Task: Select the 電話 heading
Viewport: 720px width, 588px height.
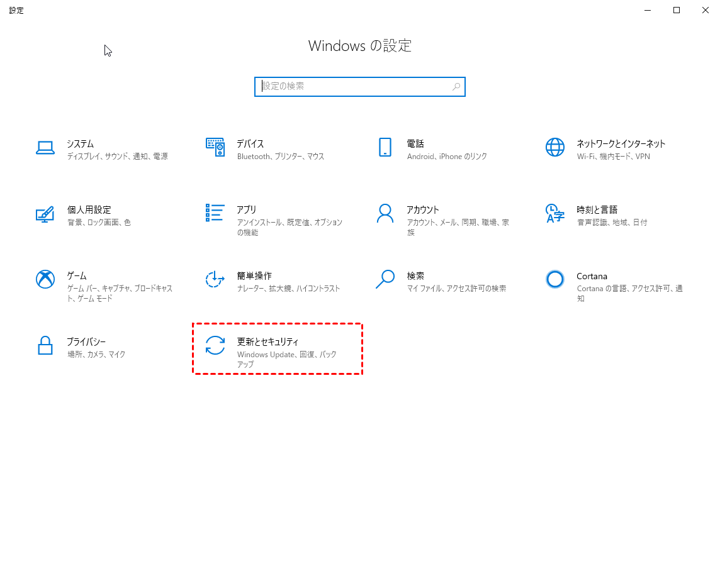Action: 415,144
